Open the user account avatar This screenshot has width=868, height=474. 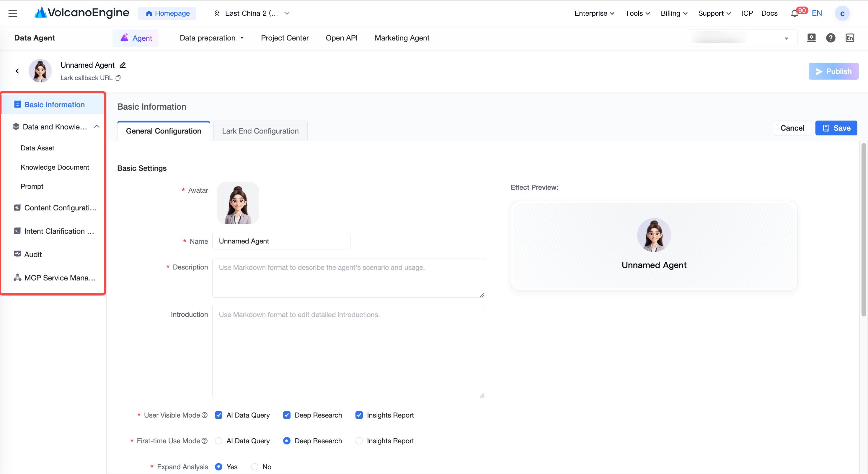coord(842,14)
